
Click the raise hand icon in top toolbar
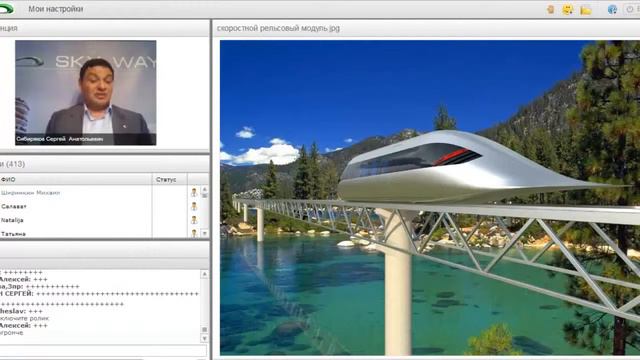point(551,9)
